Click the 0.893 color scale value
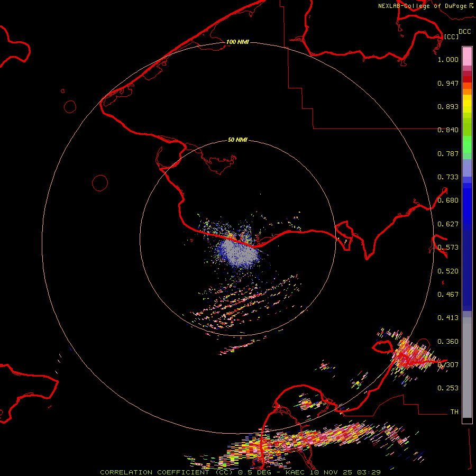The image size is (476, 476). click(448, 106)
